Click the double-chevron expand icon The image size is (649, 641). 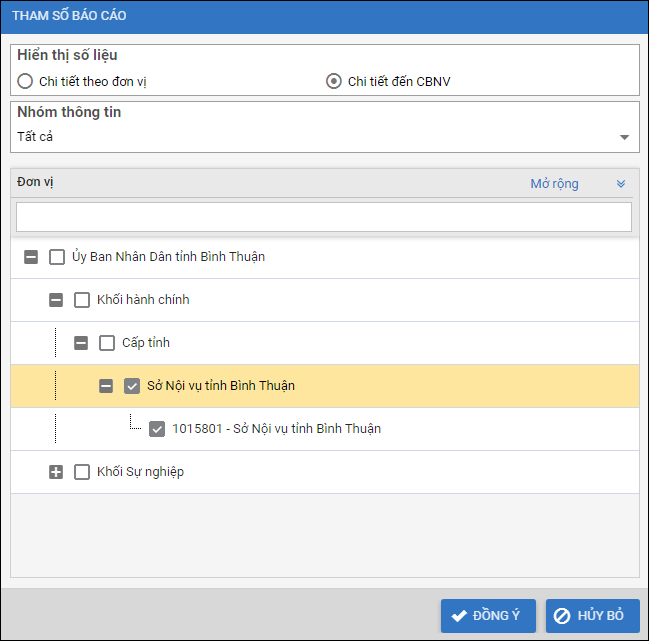click(x=620, y=184)
